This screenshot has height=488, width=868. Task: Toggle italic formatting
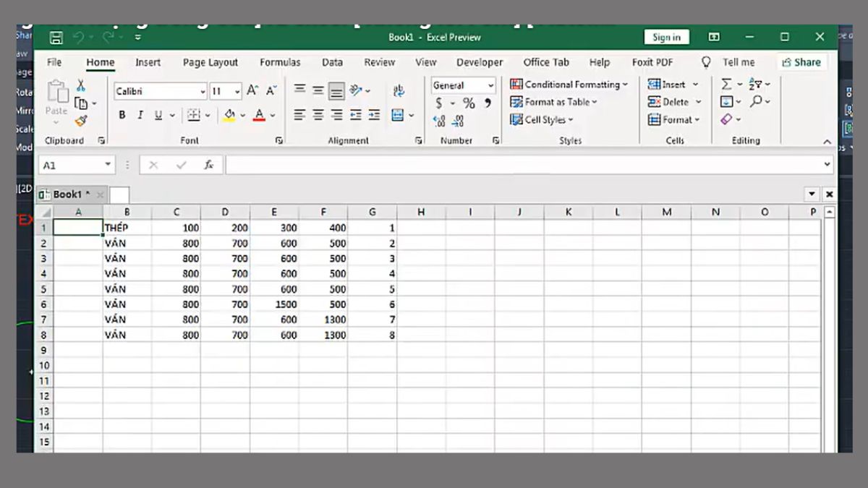(x=139, y=114)
